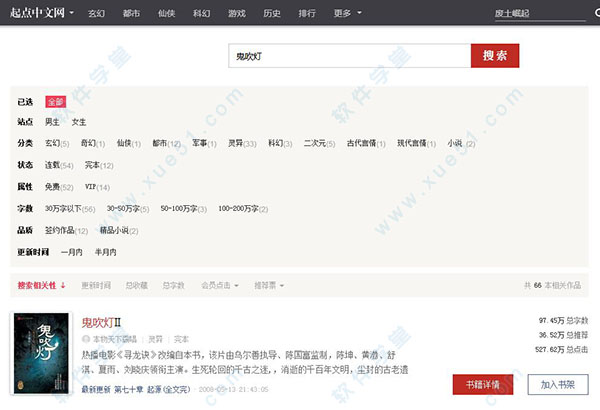The height and width of the screenshot is (410, 600).
Task: Open the 都市 nav item
Action: [x=131, y=13]
